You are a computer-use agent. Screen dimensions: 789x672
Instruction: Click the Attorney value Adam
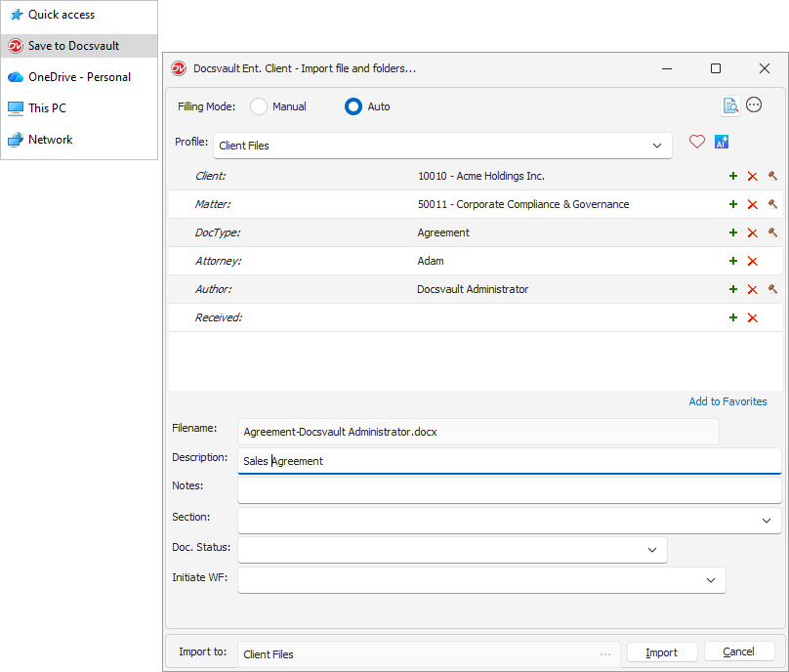[431, 261]
